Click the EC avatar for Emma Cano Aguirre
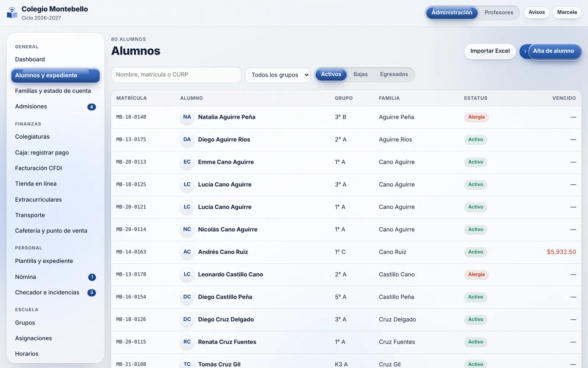The width and height of the screenshot is (588, 368). (x=187, y=162)
